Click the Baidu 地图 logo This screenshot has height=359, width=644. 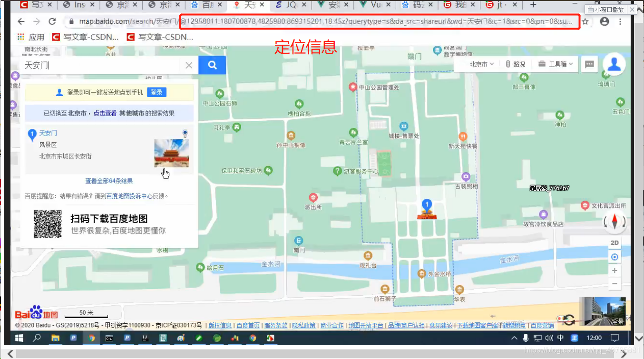(x=36, y=312)
